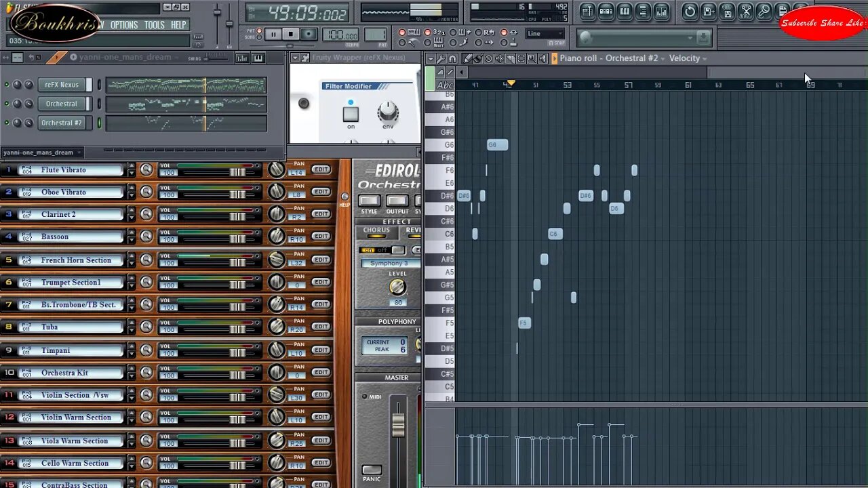Click the Edirol master volume fader

click(398, 425)
